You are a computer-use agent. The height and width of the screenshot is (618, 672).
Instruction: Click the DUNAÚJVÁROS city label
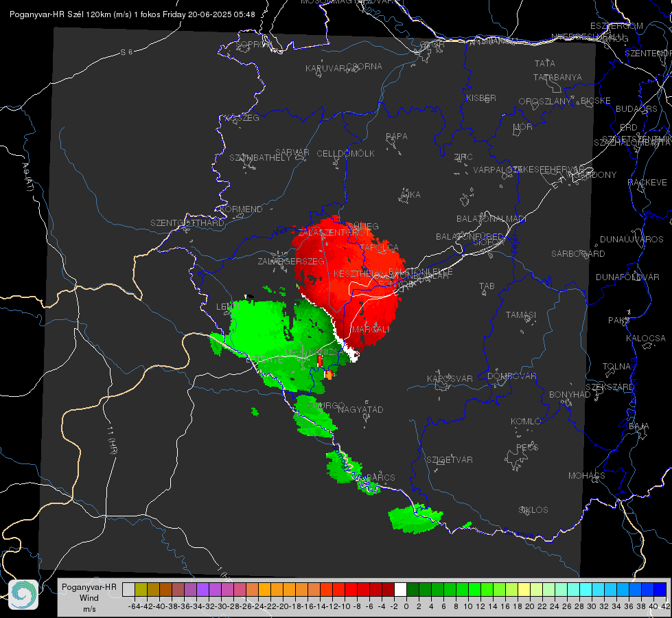pyautogui.click(x=632, y=239)
